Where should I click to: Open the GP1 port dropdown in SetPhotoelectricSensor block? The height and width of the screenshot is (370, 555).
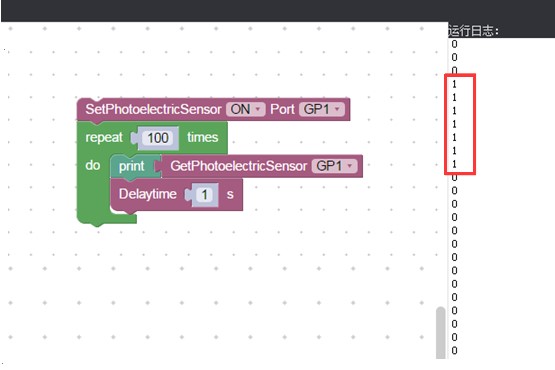coord(322,109)
